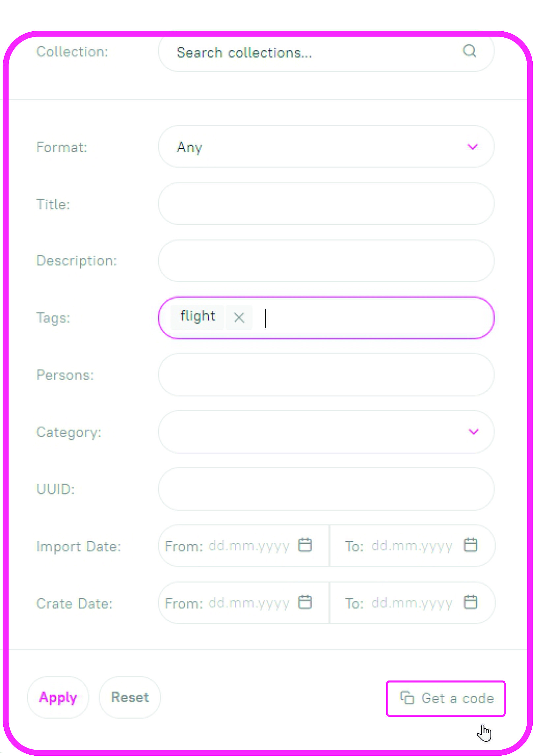Click the Tags field after flight tag
This screenshot has height=756, width=533.
[x=372, y=318]
